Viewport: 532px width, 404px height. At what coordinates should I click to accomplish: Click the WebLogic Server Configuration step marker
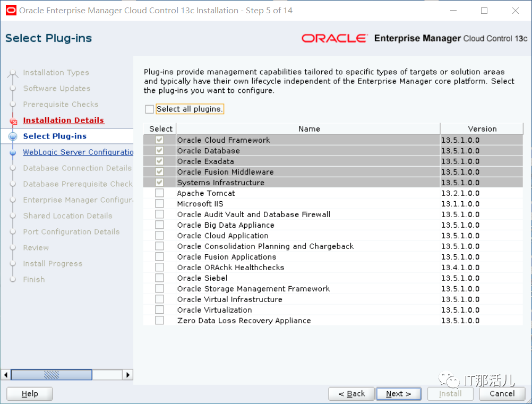[x=13, y=152]
